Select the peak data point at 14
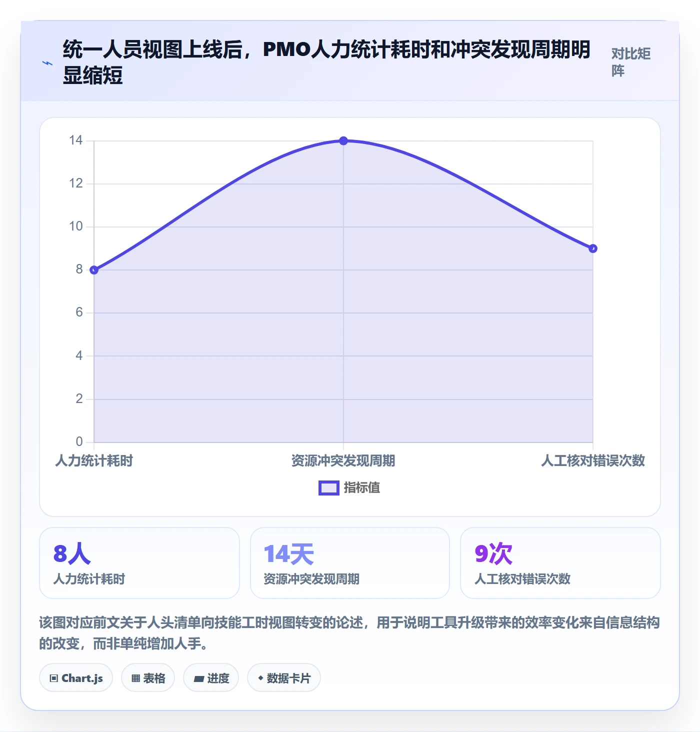 coord(343,141)
